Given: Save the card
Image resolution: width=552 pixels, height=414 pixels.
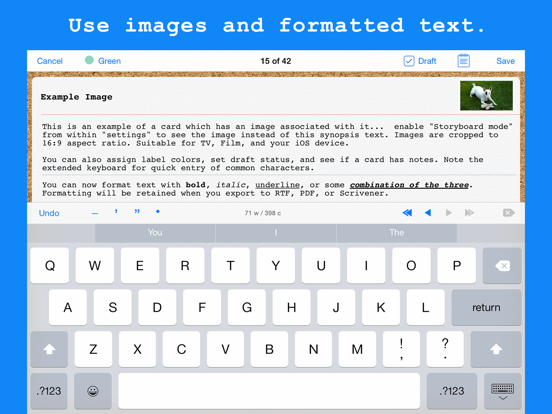Looking at the screenshot, I should pyautogui.click(x=505, y=61).
